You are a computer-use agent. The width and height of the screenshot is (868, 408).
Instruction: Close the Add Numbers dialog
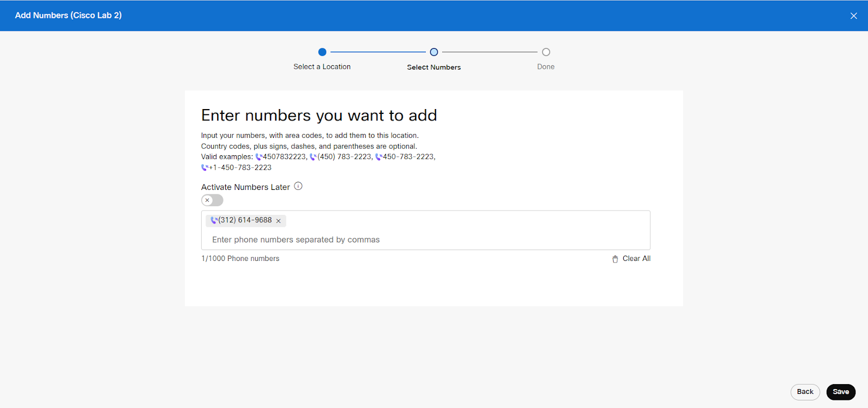[x=853, y=16]
